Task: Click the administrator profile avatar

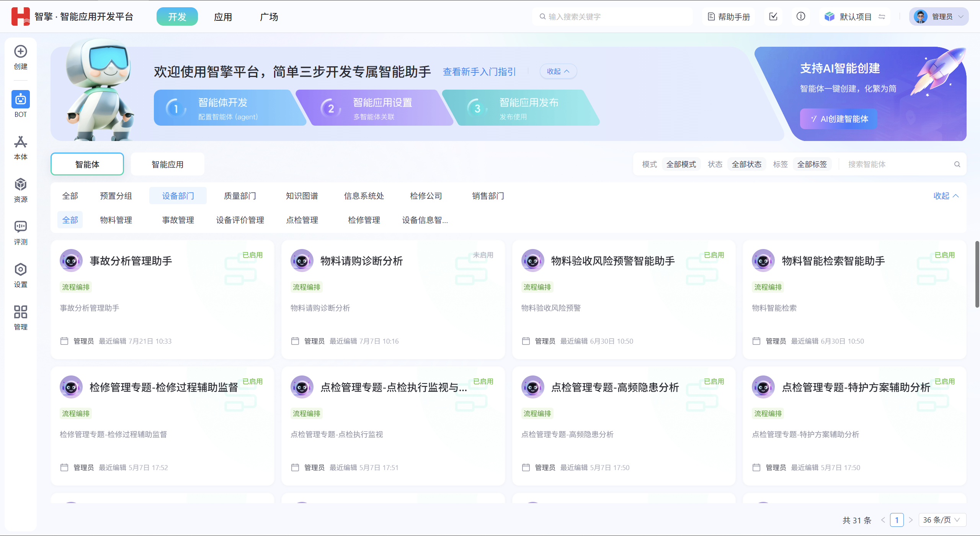Action: [x=921, y=16]
